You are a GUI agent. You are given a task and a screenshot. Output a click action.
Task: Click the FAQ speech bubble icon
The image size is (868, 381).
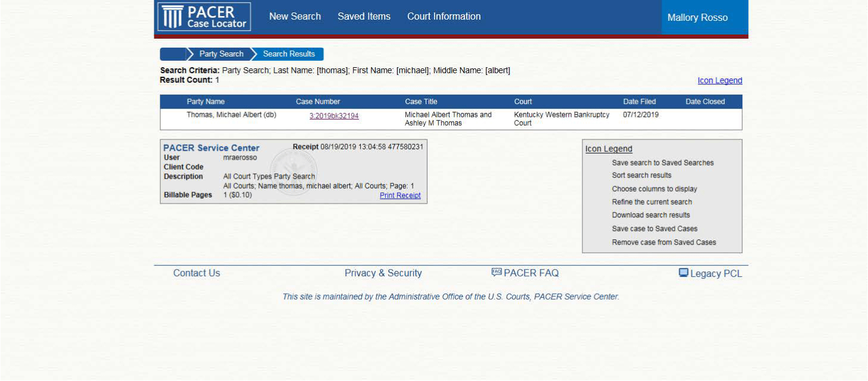tap(497, 273)
